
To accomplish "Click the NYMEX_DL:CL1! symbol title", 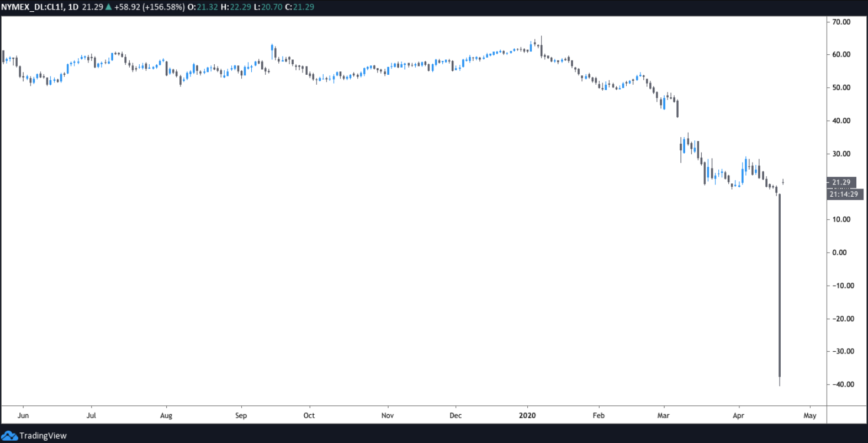I will click(x=32, y=6).
